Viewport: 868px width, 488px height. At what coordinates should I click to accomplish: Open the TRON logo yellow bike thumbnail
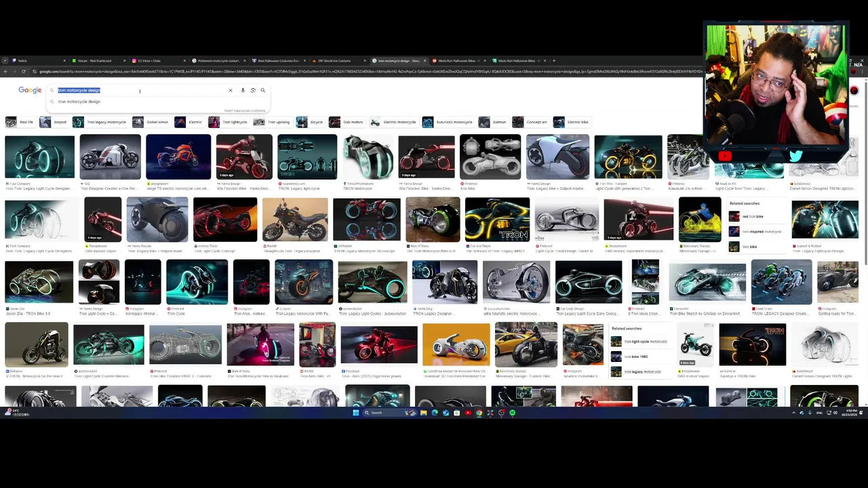pos(497,219)
